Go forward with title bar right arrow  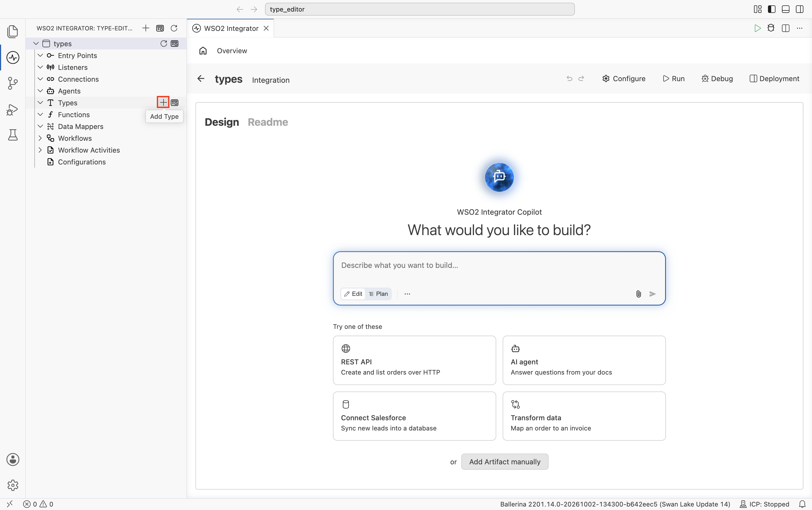254,9
